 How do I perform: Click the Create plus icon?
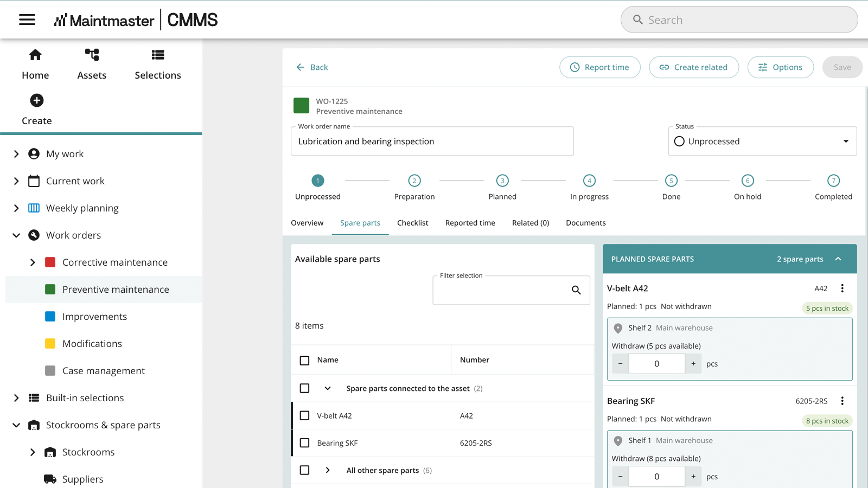37,100
